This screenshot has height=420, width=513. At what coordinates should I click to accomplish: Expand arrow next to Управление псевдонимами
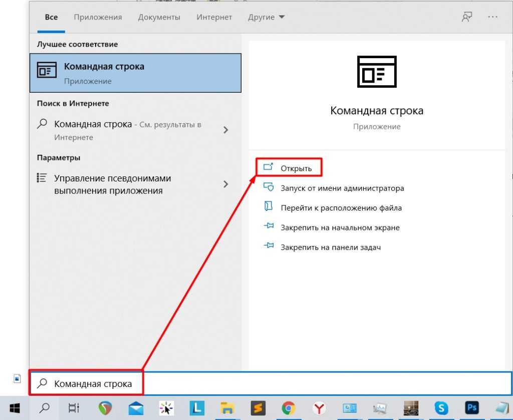click(x=226, y=184)
